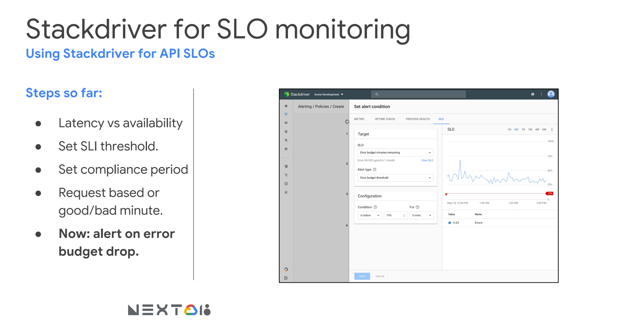Click the Google Cloud hexagon logo icon

(x=286, y=269)
